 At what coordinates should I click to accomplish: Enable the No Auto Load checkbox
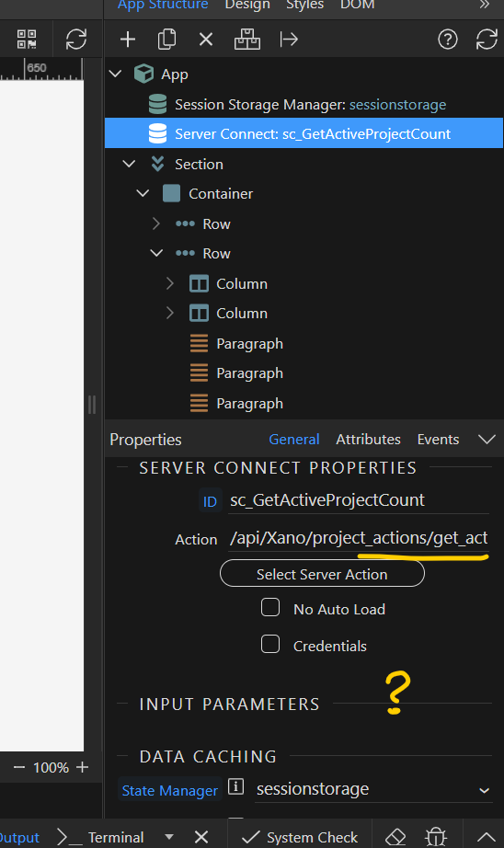270,607
